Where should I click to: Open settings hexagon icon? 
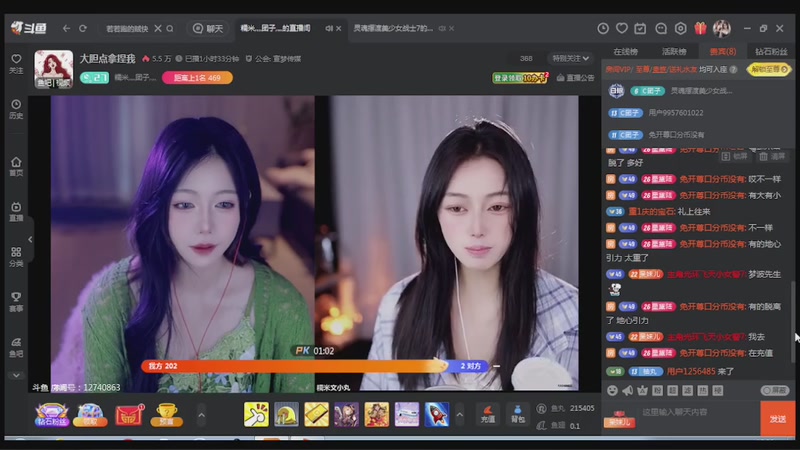click(681, 29)
